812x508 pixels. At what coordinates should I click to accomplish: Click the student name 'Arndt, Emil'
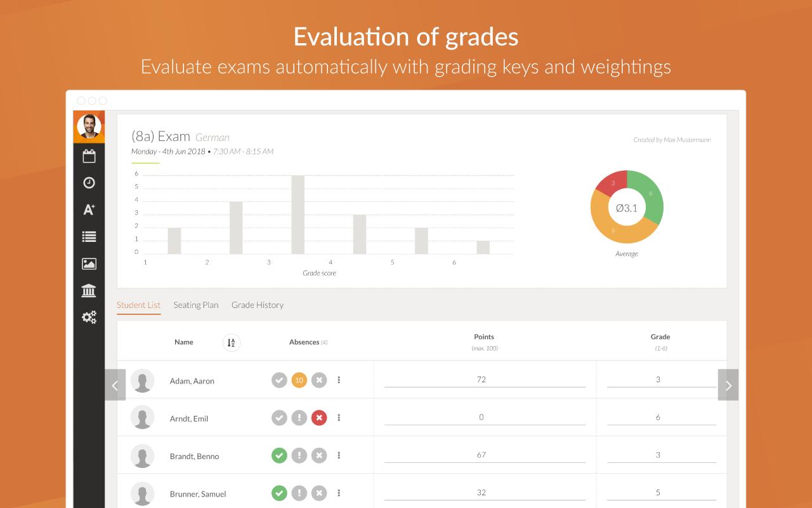click(189, 418)
